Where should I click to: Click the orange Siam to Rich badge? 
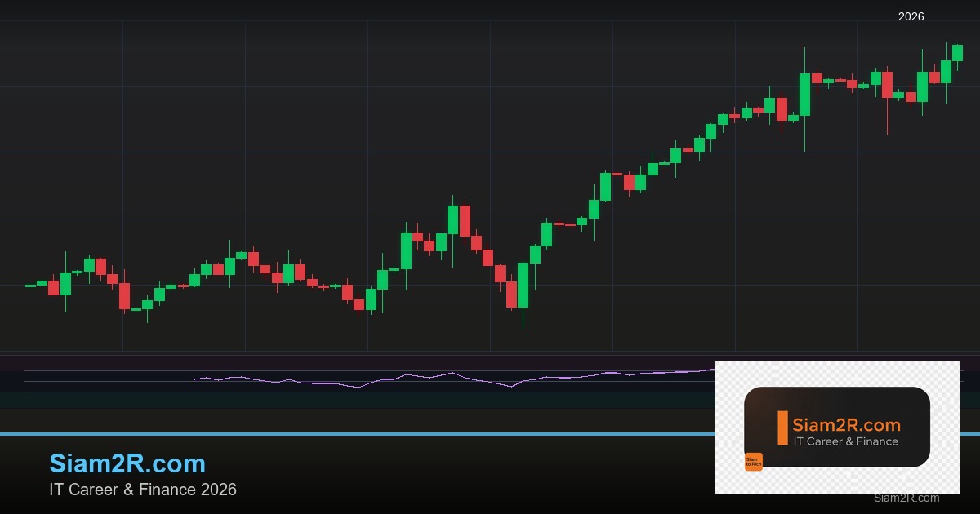pos(753,462)
